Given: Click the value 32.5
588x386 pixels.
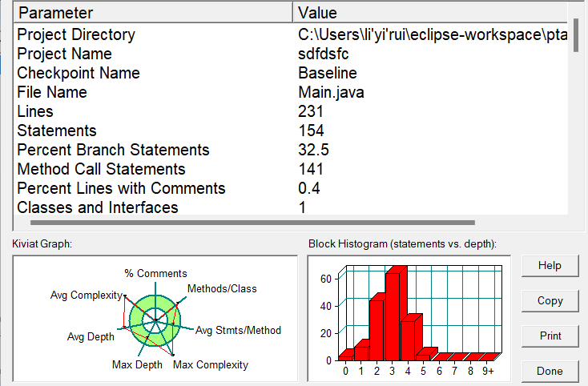Looking at the screenshot, I should [x=313, y=150].
